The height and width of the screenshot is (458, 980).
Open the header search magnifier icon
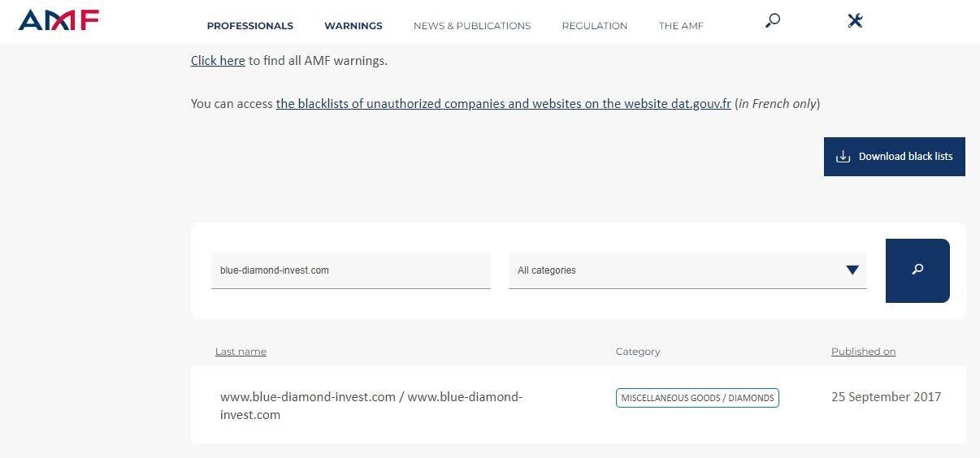(x=773, y=20)
